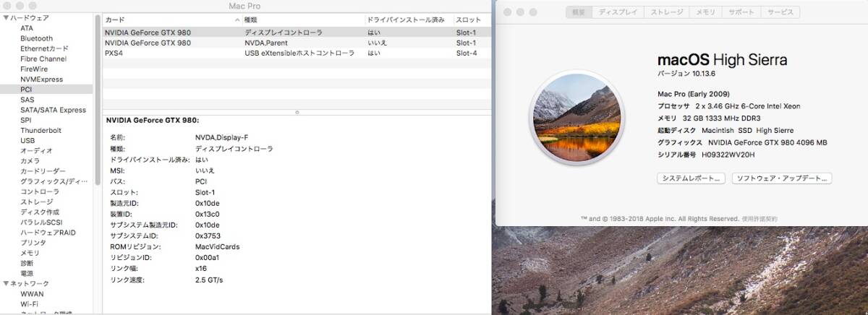Switch to the ディスプレイ tab

click(618, 12)
